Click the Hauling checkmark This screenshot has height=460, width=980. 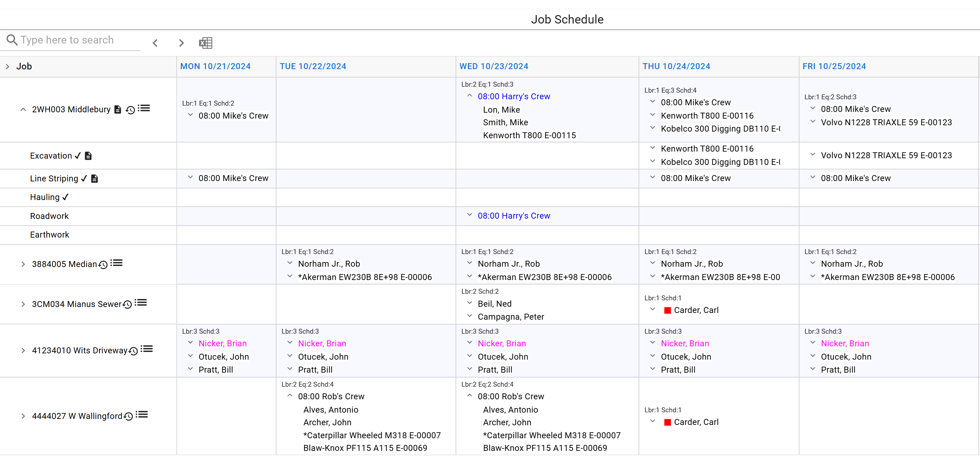coord(65,197)
